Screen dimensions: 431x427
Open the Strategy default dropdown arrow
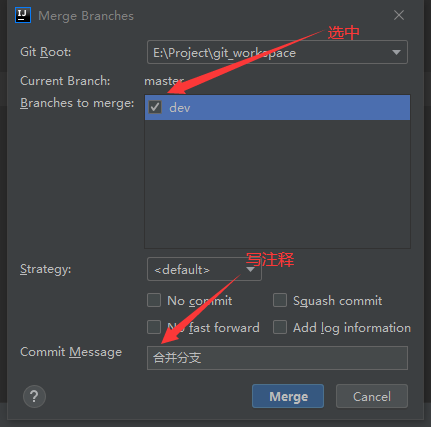click(x=251, y=269)
